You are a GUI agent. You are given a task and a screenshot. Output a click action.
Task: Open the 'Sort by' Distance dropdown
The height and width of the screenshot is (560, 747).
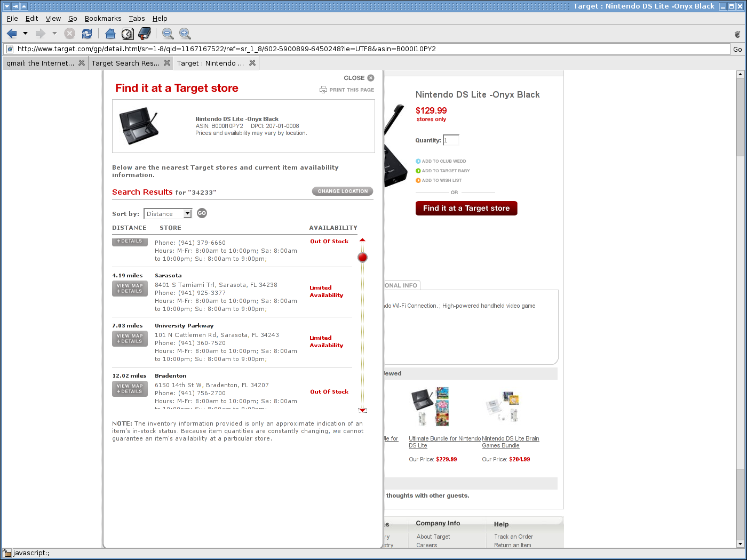click(x=168, y=214)
